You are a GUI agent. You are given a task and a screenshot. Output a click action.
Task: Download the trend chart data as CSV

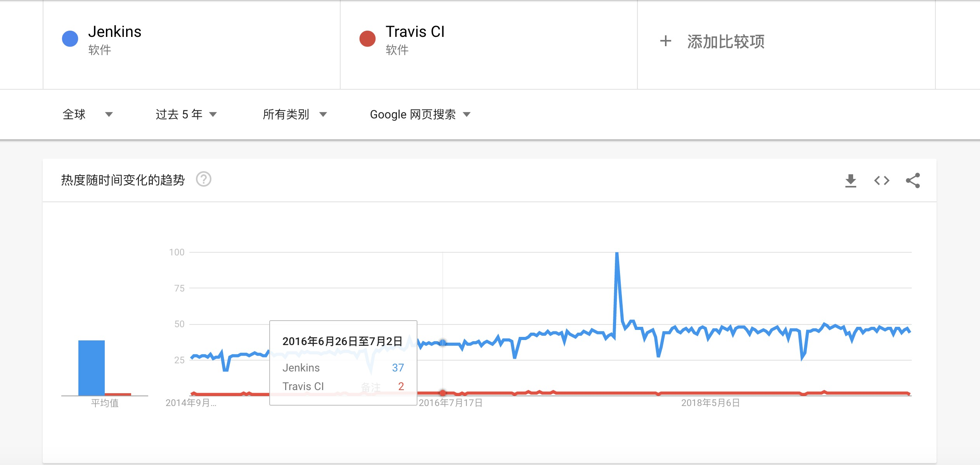850,180
